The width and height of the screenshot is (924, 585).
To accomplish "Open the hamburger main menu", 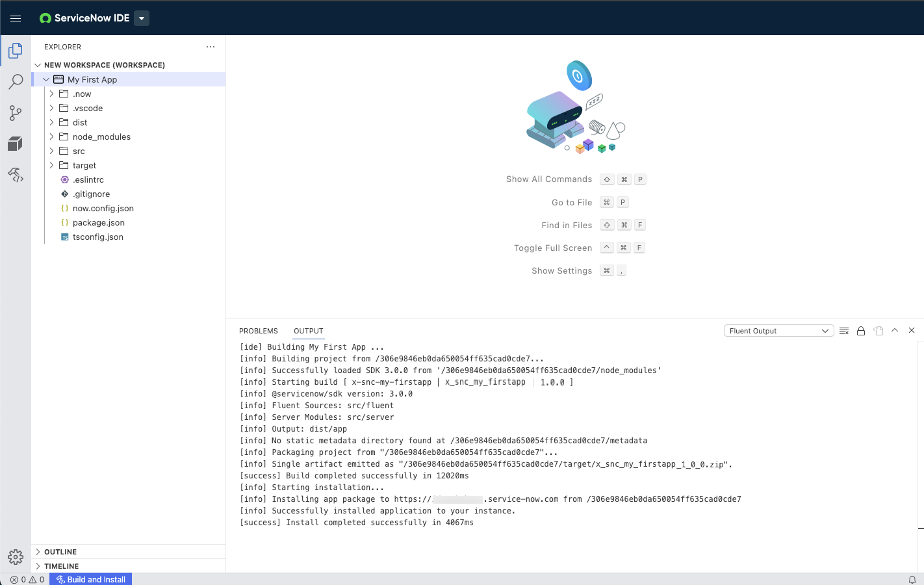I will (16, 18).
